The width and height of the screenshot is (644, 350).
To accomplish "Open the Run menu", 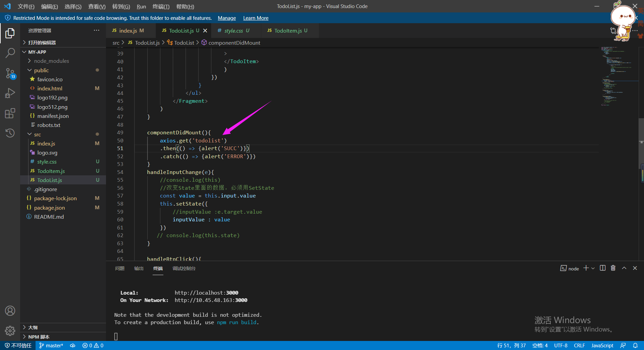I will coord(141,6).
